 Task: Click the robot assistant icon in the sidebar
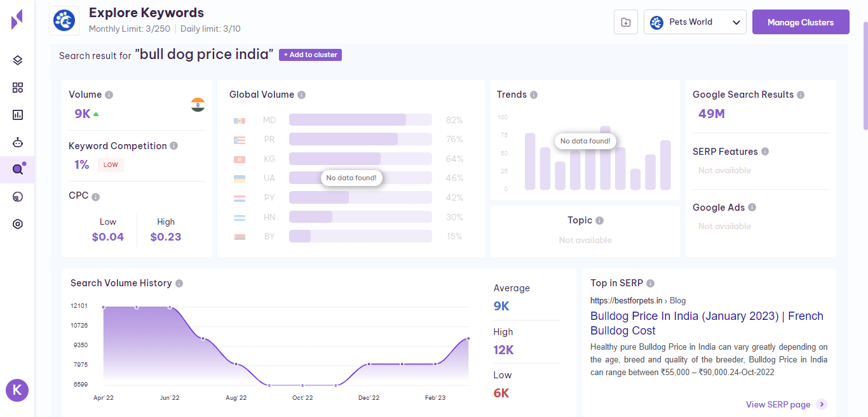[18, 142]
